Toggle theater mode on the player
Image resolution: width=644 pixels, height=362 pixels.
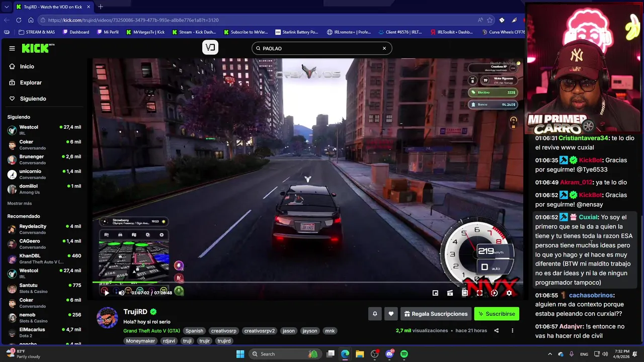coord(465,293)
